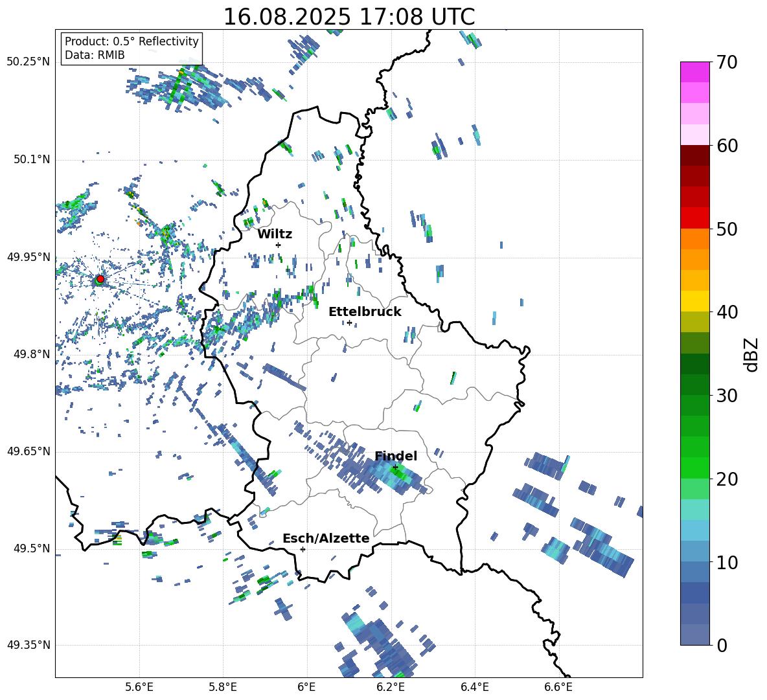Viewport: 767px width, 700px height.
Task: Click the Ettelbruck station cross marker
Action: pyautogui.click(x=349, y=322)
